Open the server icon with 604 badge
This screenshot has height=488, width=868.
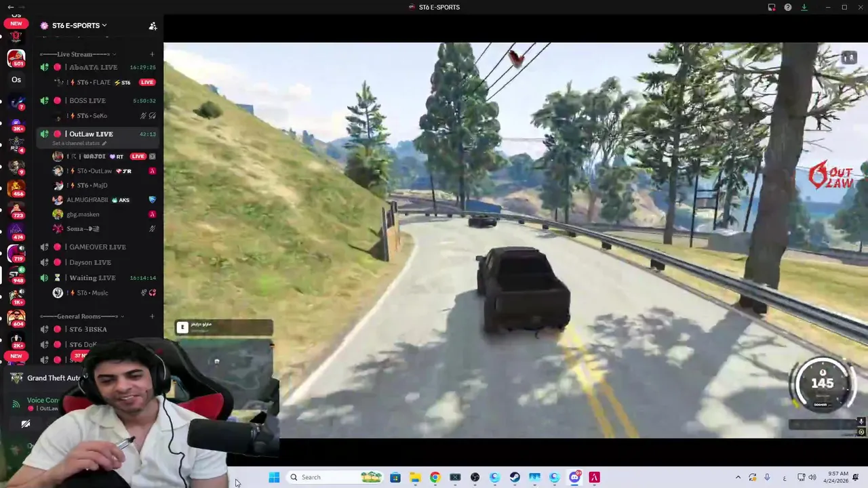tap(16, 319)
